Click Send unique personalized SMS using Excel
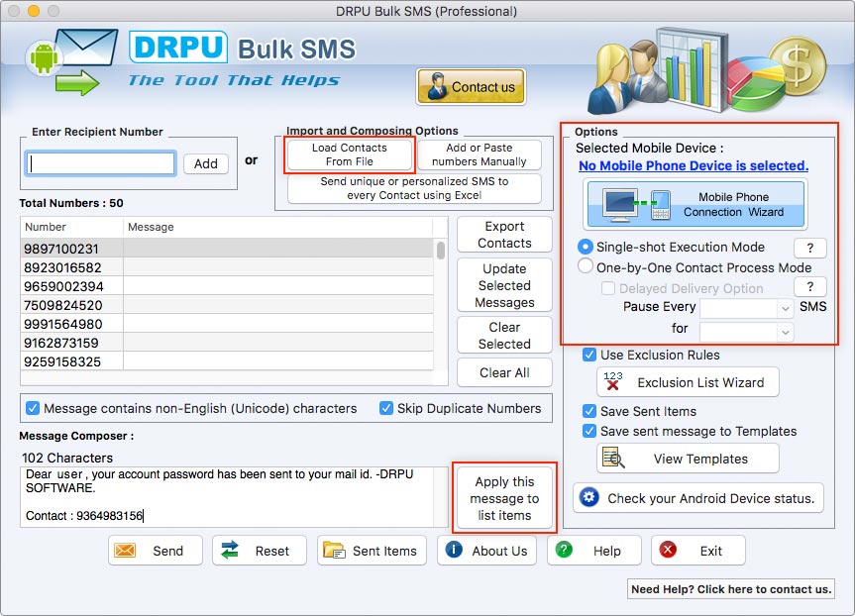 tap(414, 188)
